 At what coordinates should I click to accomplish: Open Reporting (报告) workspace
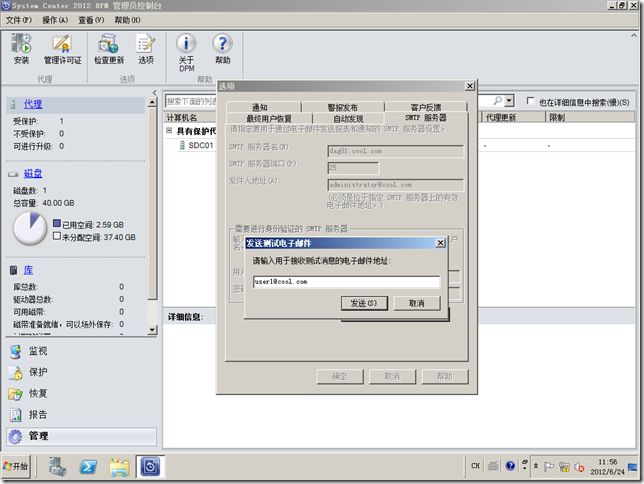coord(81,415)
